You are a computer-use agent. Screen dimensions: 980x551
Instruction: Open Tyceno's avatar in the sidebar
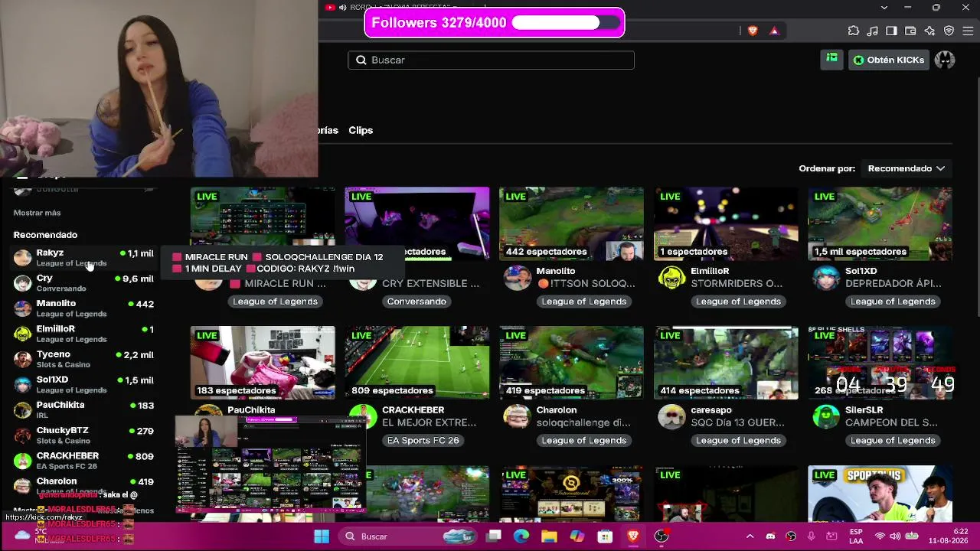23,359
